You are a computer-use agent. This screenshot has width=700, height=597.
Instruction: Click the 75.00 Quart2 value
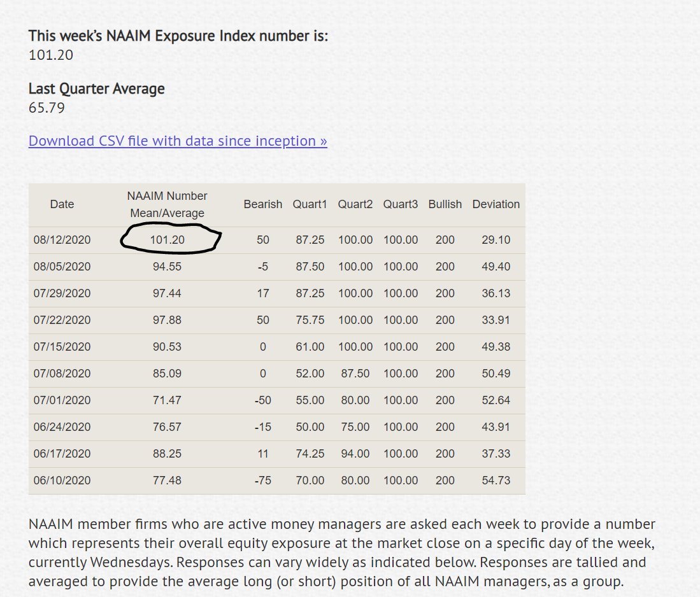tap(355, 428)
